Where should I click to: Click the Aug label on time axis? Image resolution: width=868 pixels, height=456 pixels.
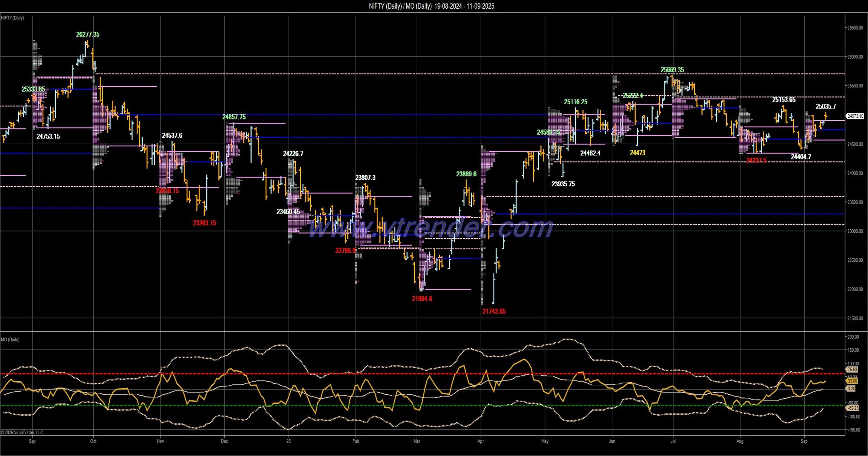pos(740,441)
